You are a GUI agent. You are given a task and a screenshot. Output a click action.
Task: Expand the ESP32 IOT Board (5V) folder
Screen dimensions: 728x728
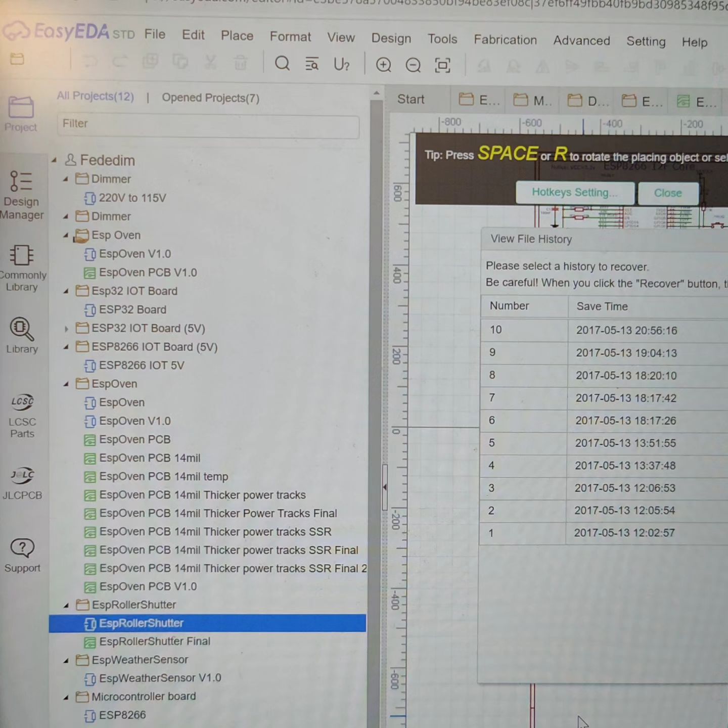click(66, 329)
